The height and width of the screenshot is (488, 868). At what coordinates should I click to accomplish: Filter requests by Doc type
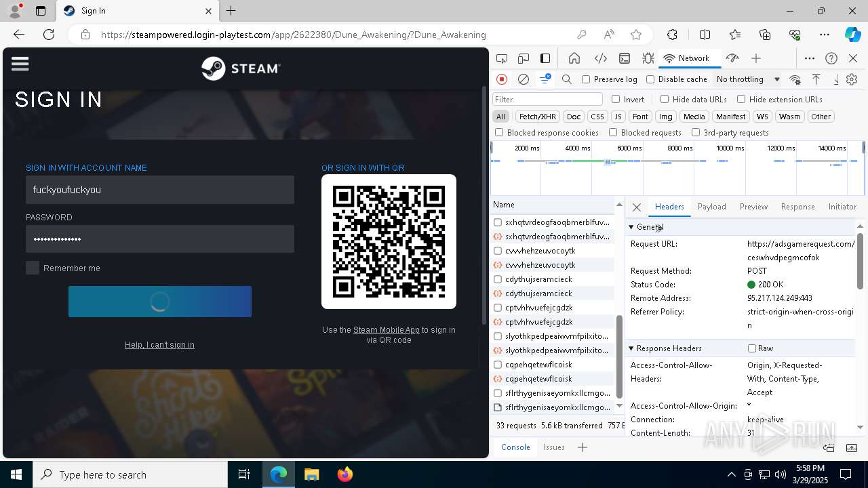(574, 117)
